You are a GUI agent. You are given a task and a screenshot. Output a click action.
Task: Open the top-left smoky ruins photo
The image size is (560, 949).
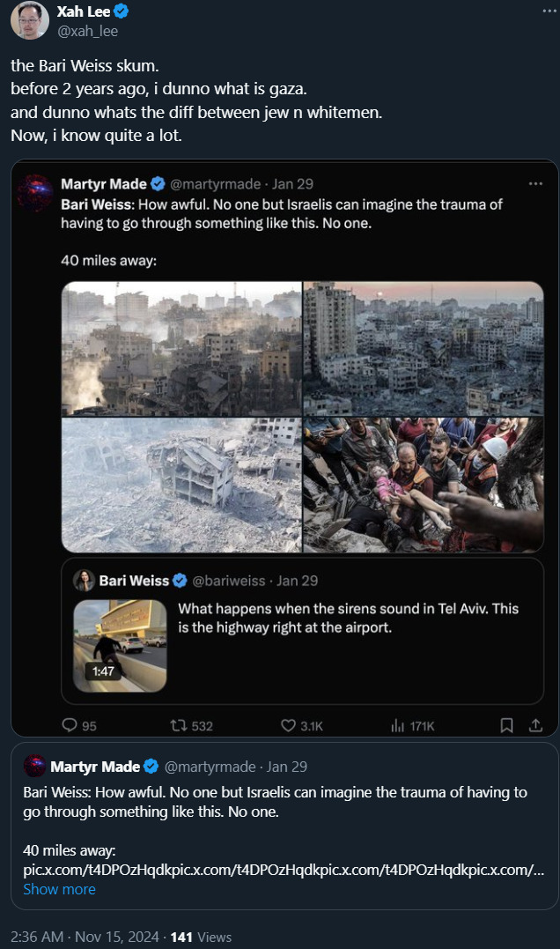click(x=181, y=348)
